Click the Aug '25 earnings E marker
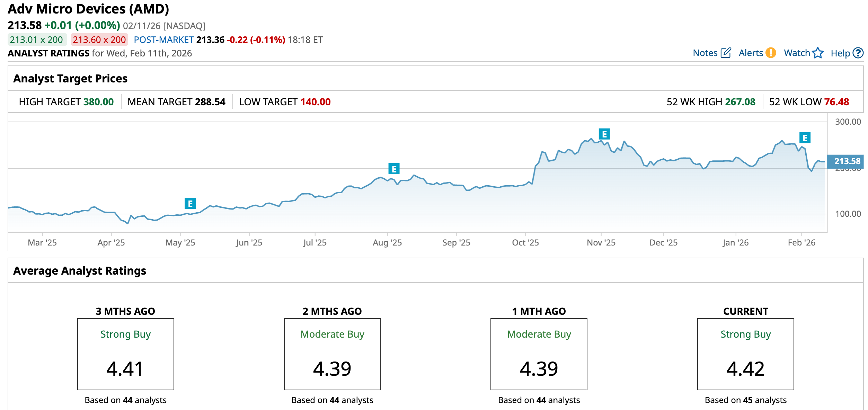This screenshot has height=410, width=868. pyautogui.click(x=394, y=169)
